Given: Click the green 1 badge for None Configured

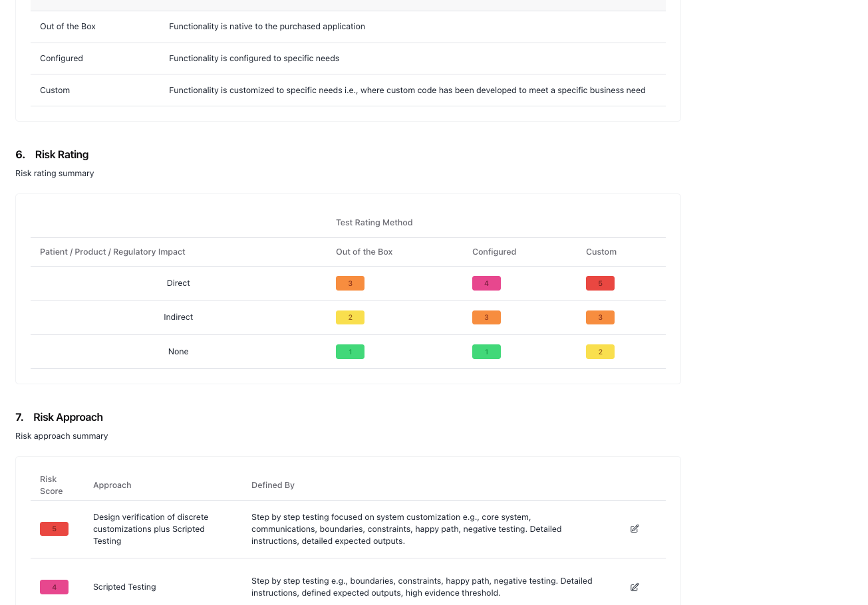Looking at the screenshot, I should 486,352.
